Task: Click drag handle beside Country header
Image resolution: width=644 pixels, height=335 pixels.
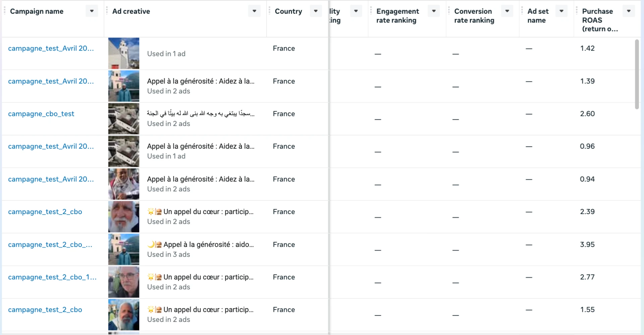Action: click(x=269, y=11)
